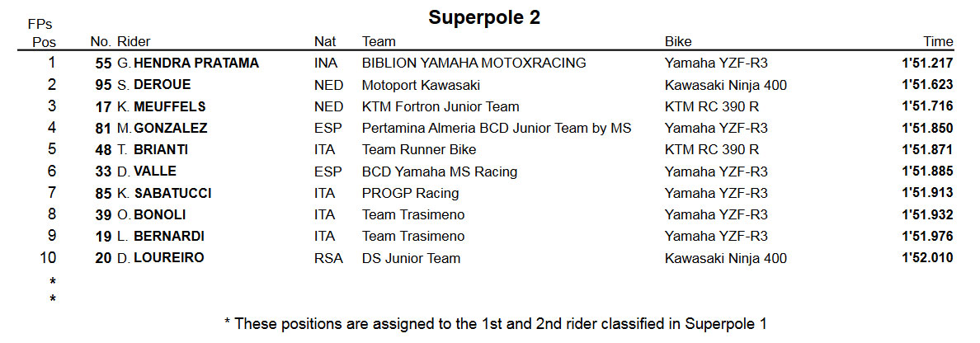The width and height of the screenshot is (980, 343).
Task: Click rider K. SABATUCCI
Action: [x=164, y=194]
